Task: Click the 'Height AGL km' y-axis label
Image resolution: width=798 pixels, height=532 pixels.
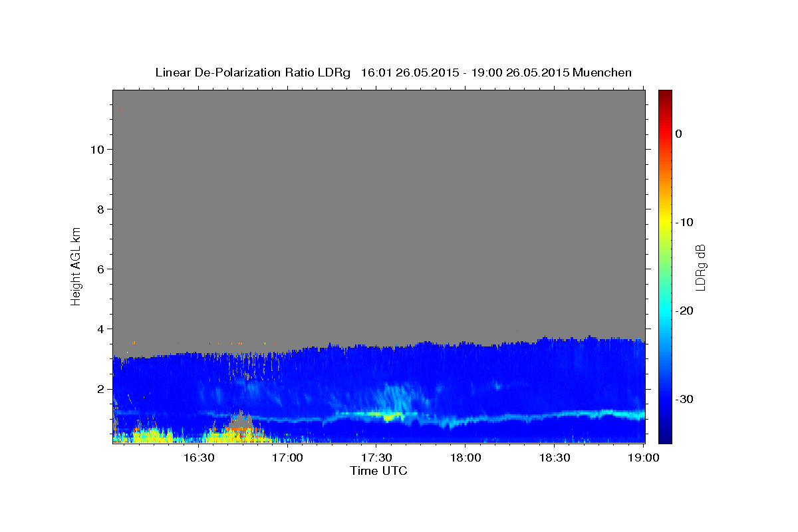Action: (x=76, y=265)
